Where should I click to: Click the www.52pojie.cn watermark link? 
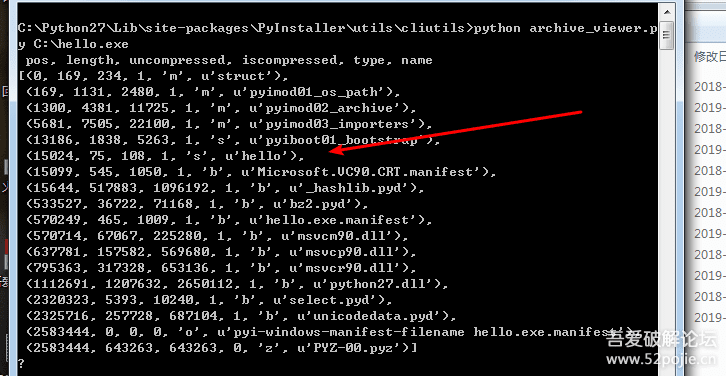coord(661,360)
